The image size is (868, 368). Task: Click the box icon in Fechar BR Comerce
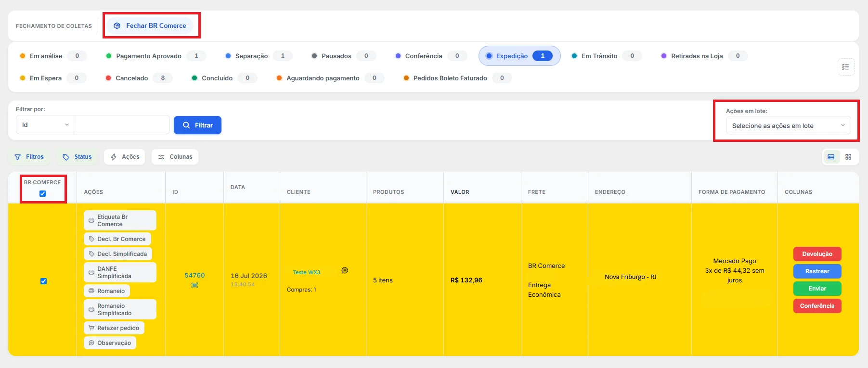(117, 26)
